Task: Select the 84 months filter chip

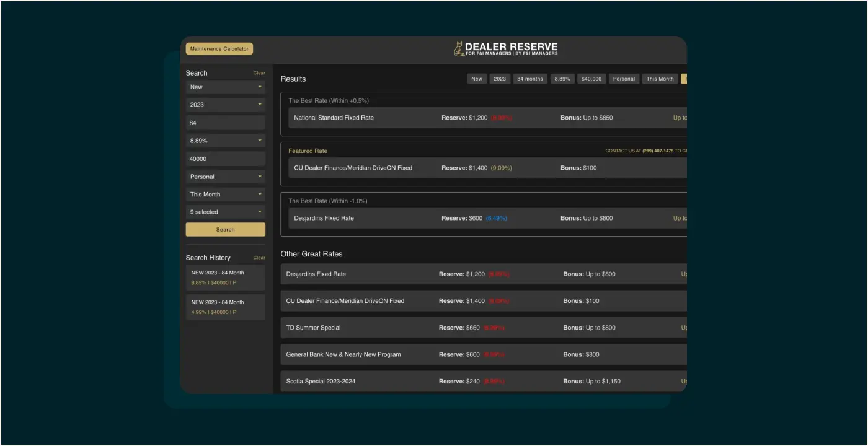Action: tap(529, 79)
